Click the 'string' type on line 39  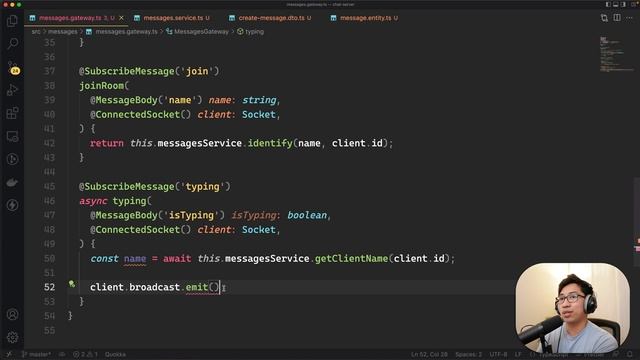[259, 100]
